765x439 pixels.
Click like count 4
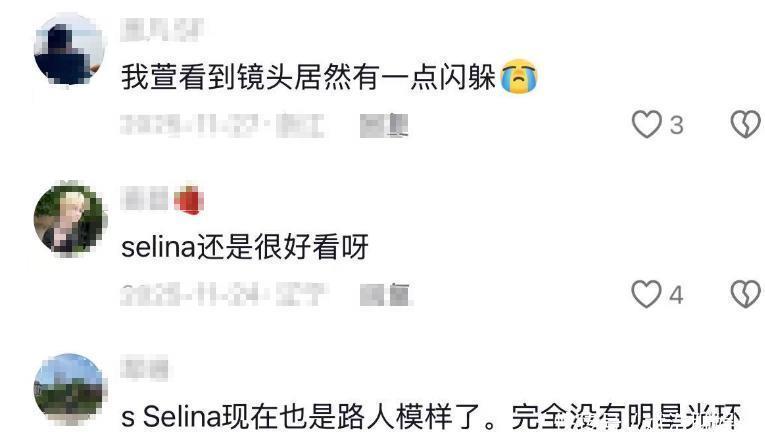[x=676, y=295]
